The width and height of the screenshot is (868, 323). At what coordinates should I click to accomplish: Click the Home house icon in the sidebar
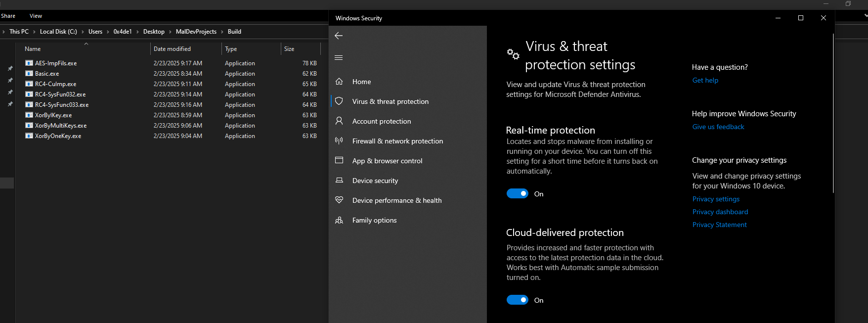(339, 82)
